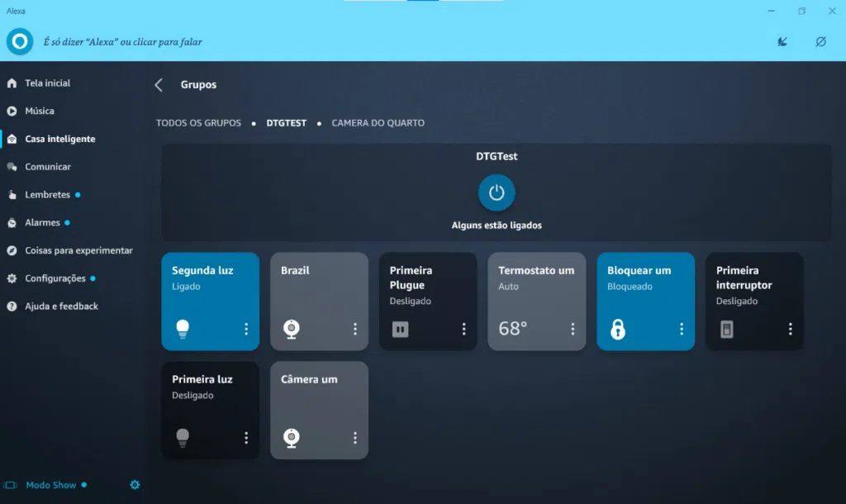Screen dimensions: 846x504
Task: Click the camera icon on Câmera um tile
Action: [x=292, y=437]
